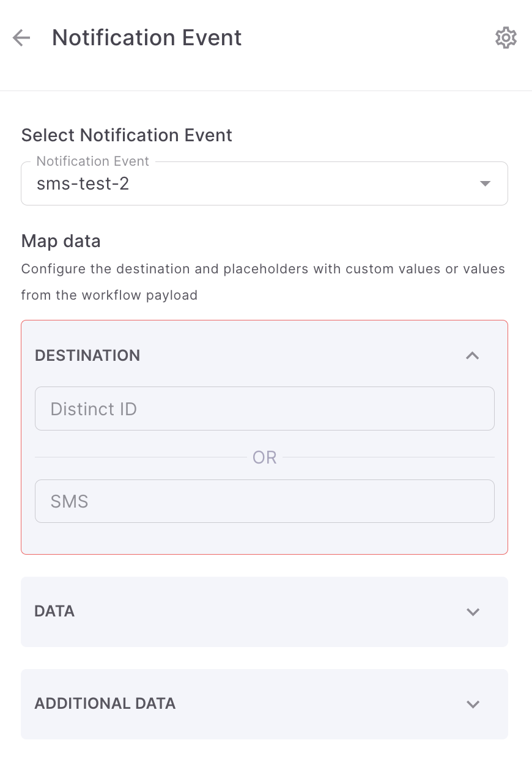Image resolution: width=532 pixels, height=773 pixels.
Task: Focus the SMS input field
Action: point(264,501)
